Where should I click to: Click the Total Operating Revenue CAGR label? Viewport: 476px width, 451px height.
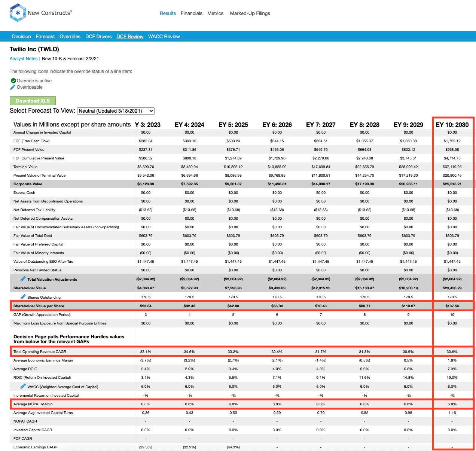(x=40, y=352)
